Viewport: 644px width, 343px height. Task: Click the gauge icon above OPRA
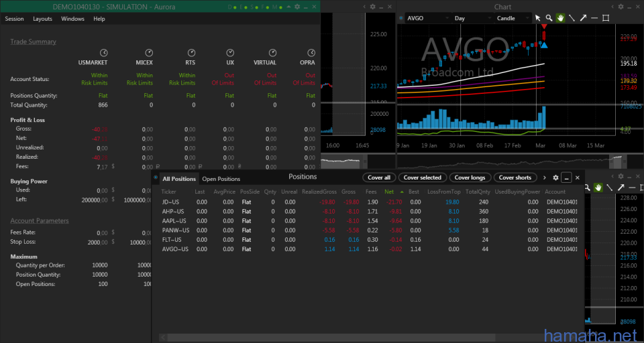[x=312, y=52]
